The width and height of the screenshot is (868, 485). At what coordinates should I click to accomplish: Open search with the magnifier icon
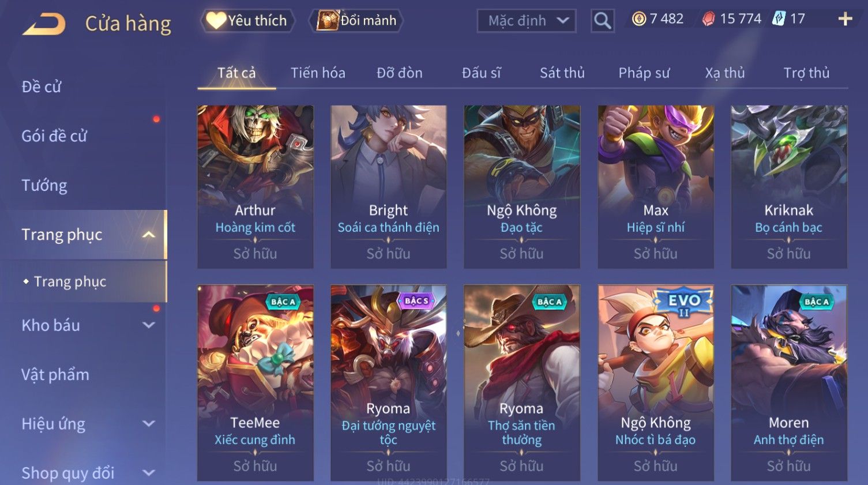point(602,21)
